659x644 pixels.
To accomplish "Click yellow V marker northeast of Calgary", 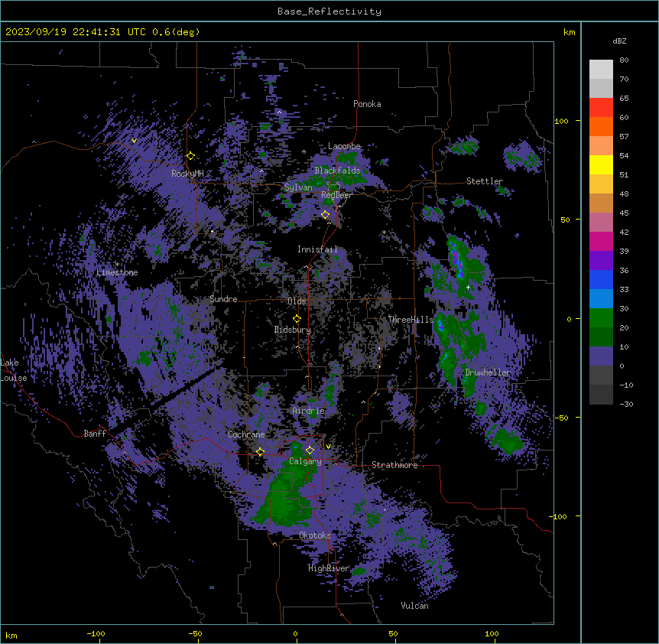I will 328,447.
